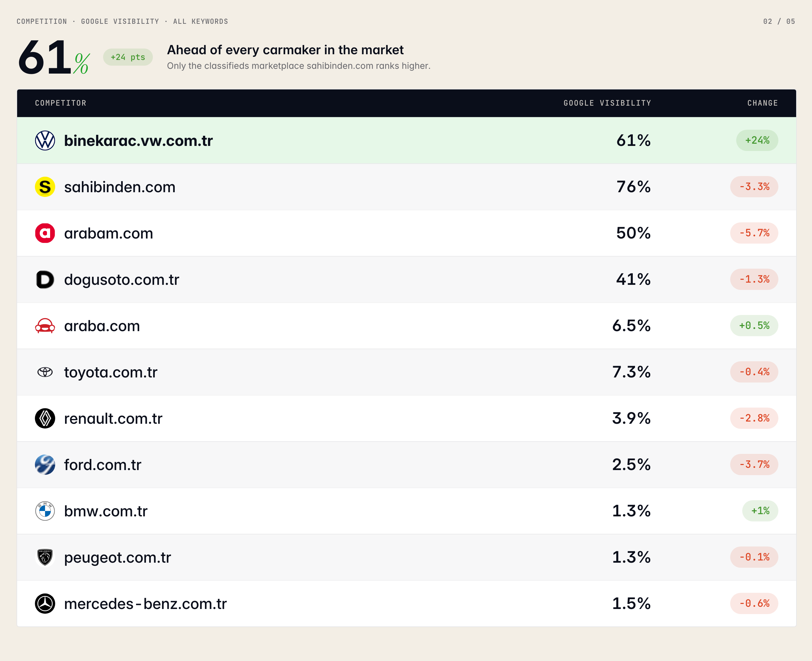This screenshot has width=812, height=661.
Task: Select the binekarac.vw.com.tr row name
Action: coord(138,141)
